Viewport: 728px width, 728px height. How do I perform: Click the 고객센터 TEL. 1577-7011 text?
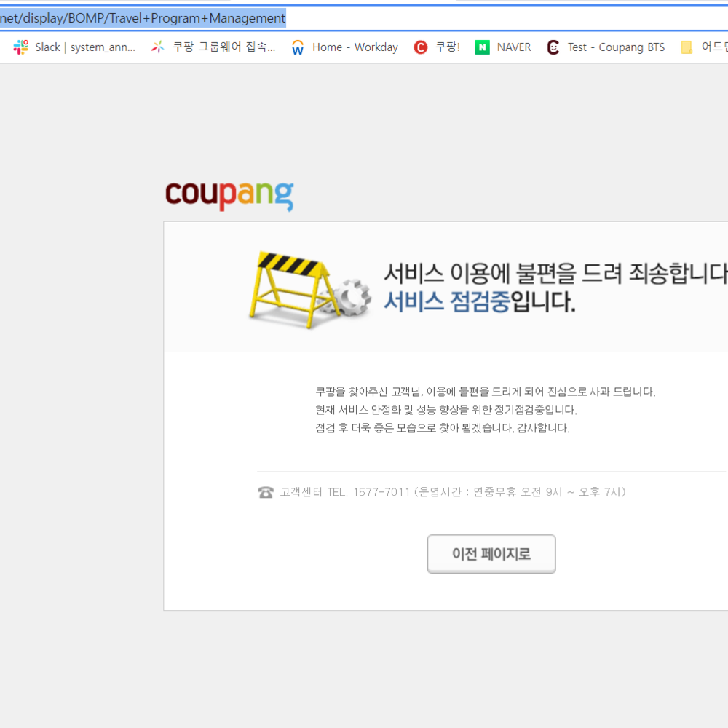coord(345,492)
